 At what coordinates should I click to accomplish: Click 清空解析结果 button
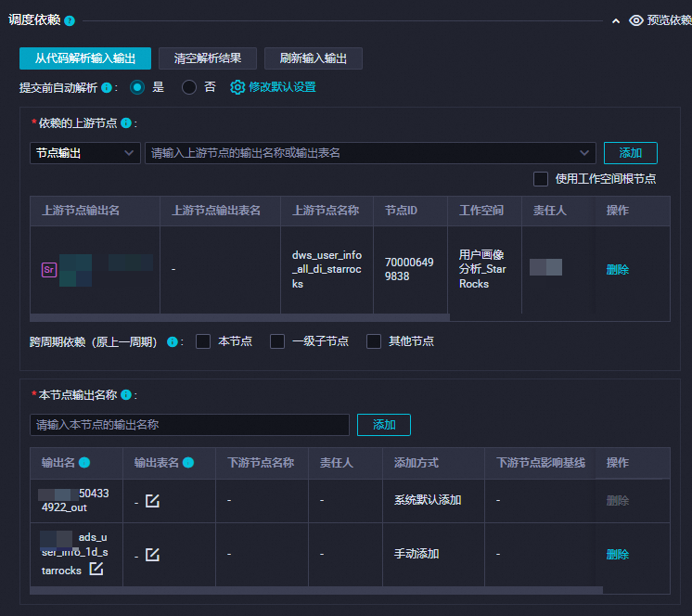[208, 58]
